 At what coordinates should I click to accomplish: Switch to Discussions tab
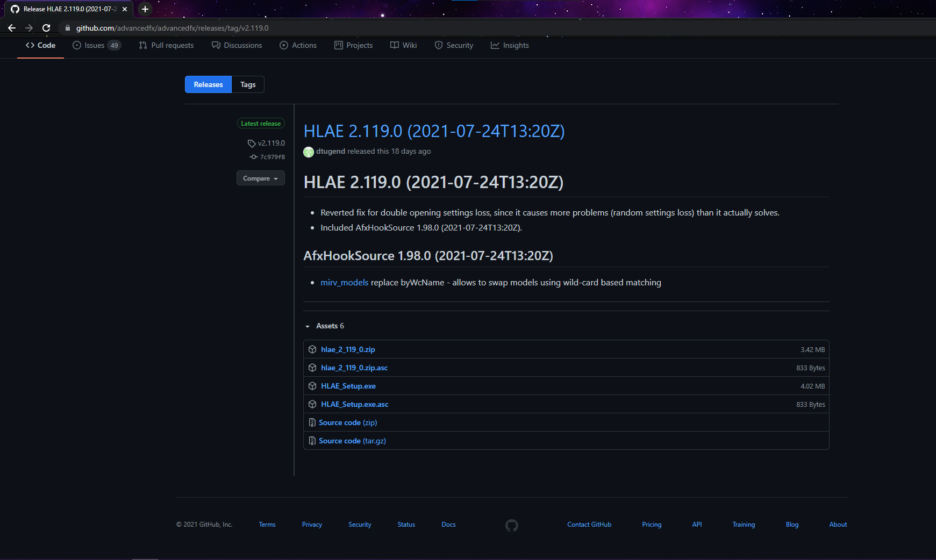coord(237,45)
